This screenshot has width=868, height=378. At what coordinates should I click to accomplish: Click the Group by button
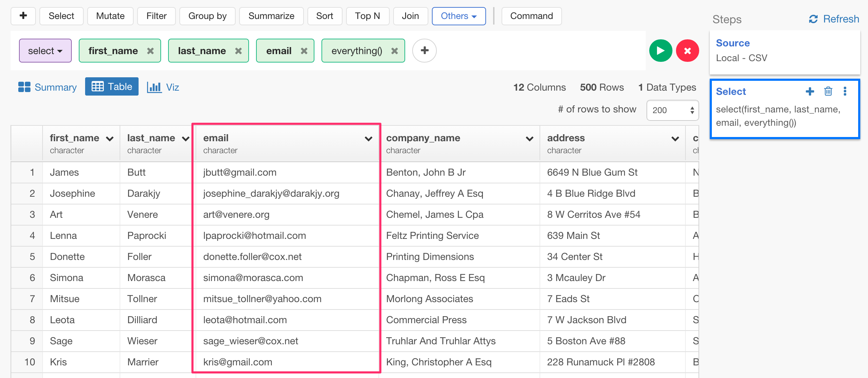click(x=208, y=16)
